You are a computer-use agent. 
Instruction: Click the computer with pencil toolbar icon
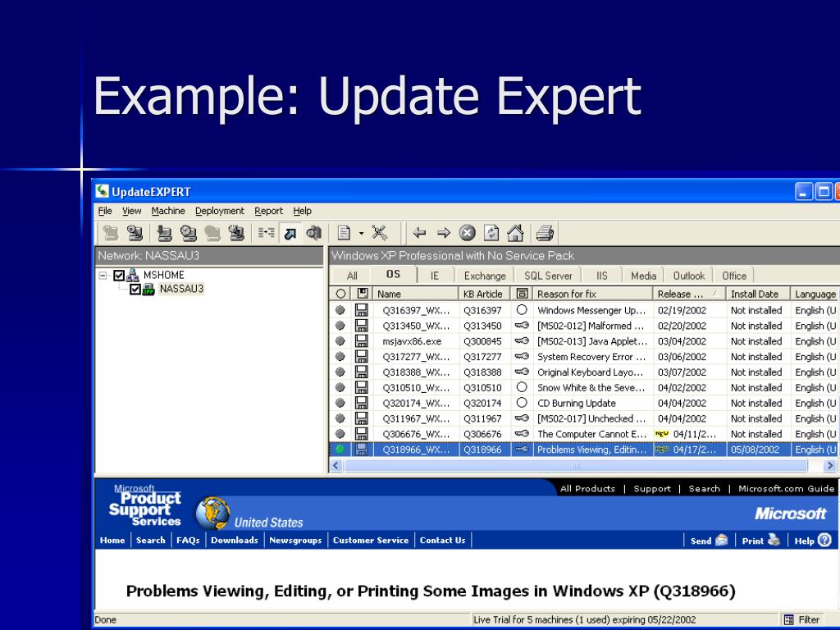tap(236, 233)
